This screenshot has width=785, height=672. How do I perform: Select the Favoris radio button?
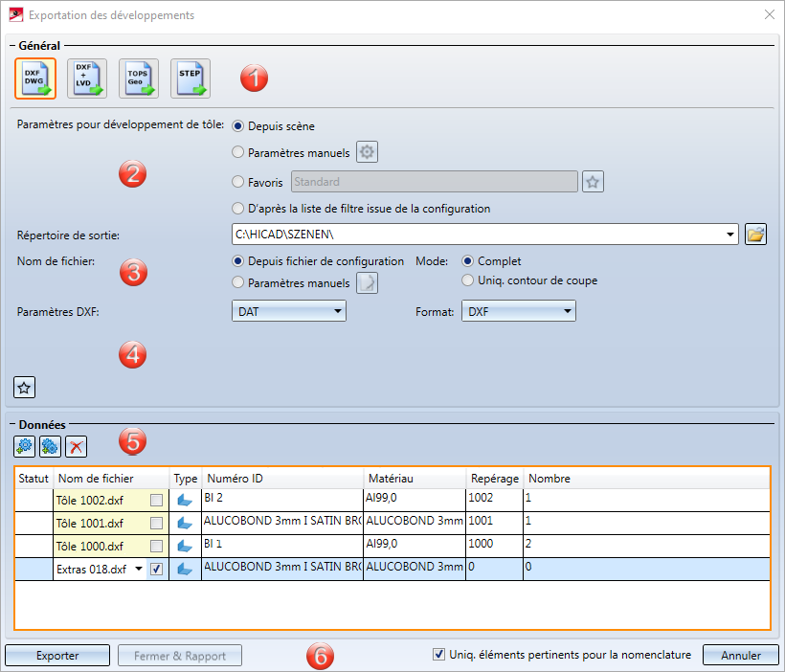(x=238, y=182)
